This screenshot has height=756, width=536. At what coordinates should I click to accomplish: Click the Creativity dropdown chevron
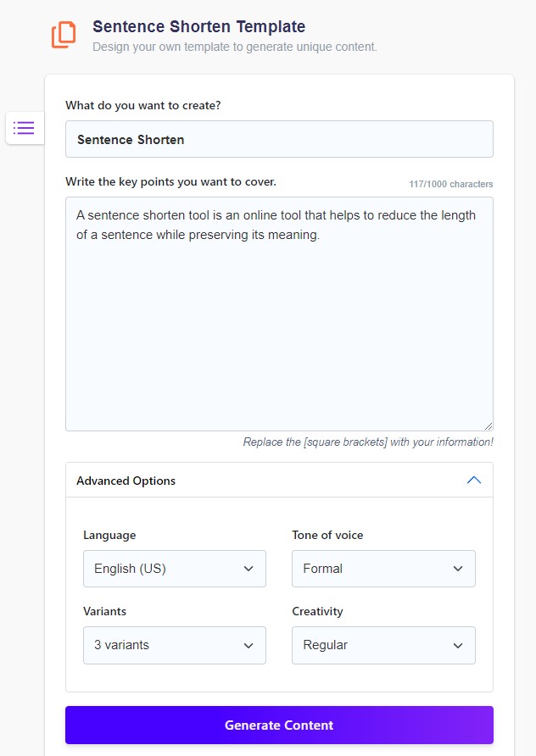tap(458, 645)
